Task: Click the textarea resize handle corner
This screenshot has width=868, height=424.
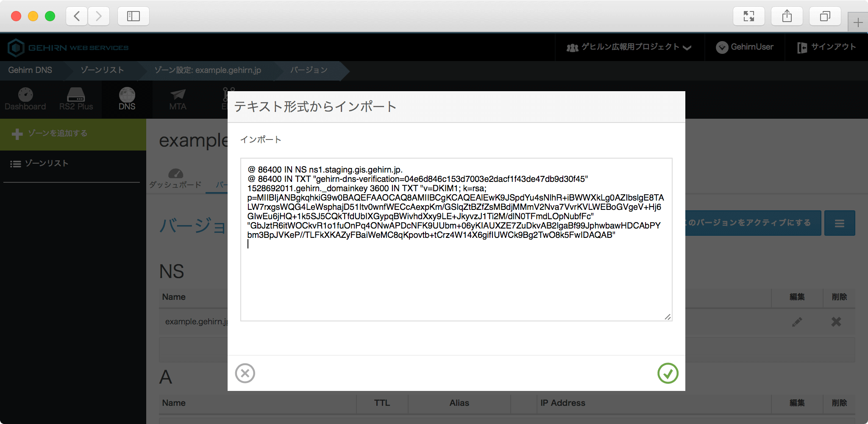Action: coord(668,317)
